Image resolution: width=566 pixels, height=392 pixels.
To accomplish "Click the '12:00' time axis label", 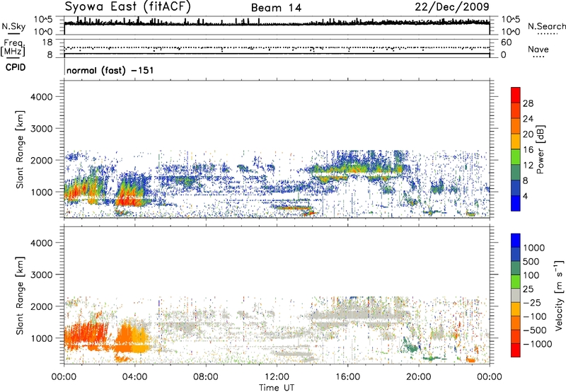I will click(x=277, y=377).
